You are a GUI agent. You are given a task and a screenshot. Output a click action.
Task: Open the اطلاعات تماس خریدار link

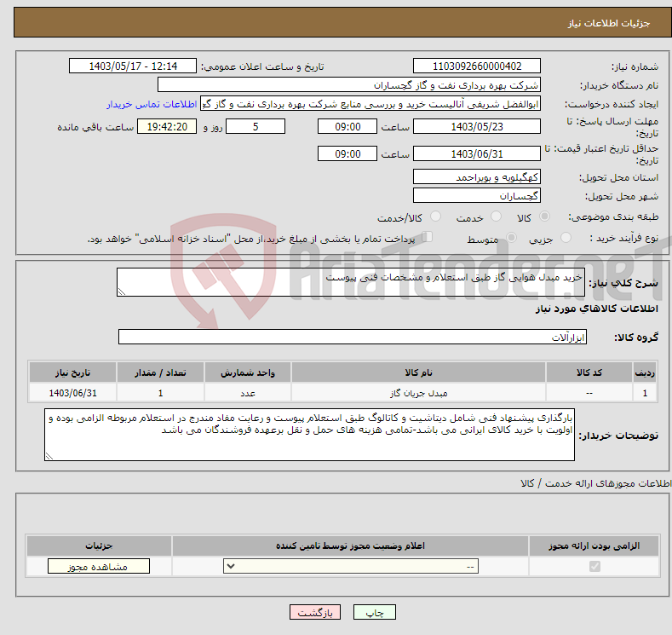click(152, 104)
